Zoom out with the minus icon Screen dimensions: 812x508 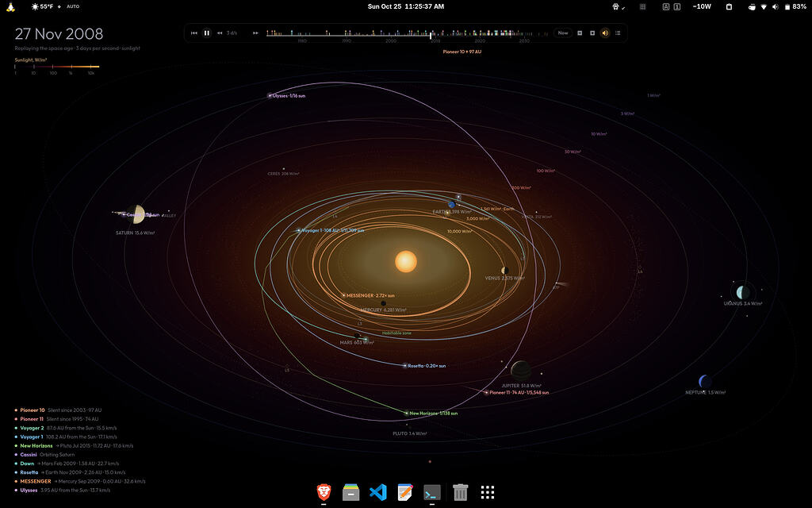[x=580, y=33]
